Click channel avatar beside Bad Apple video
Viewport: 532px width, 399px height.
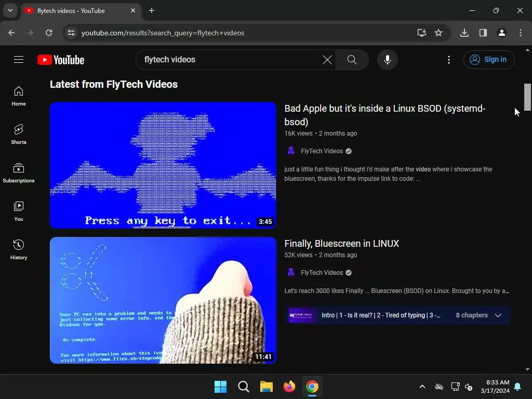pyautogui.click(x=291, y=151)
